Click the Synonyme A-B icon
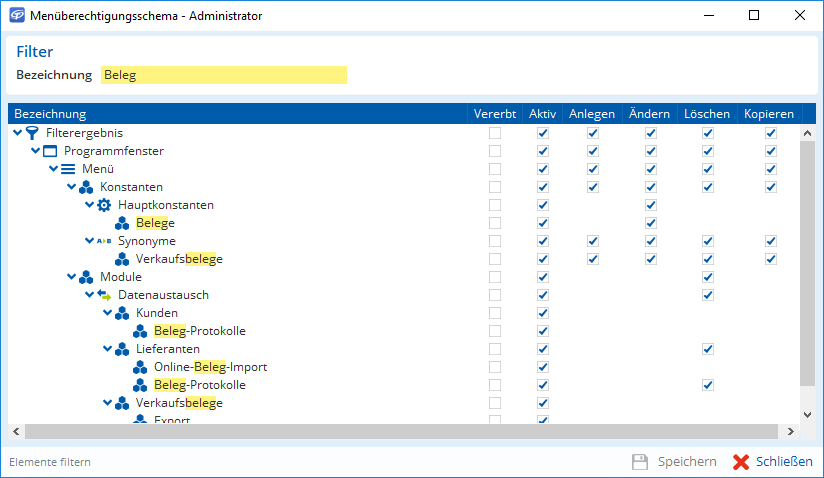The width and height of the screenshot is (824, 478). point(104,241)
